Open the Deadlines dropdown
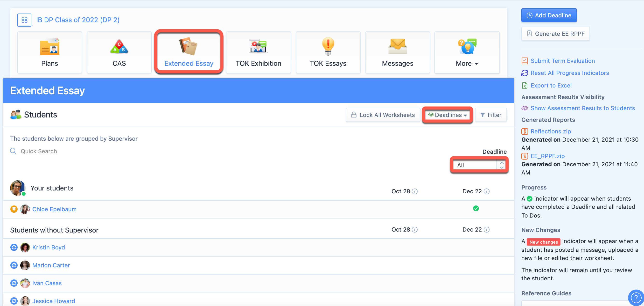This screenshot has height=306, width=644. click(x=448, y=115)
